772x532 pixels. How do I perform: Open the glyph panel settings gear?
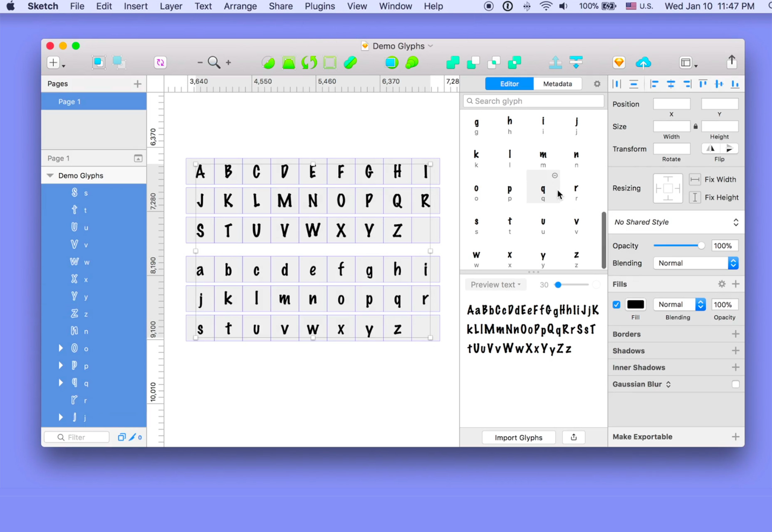pos(597,84)
